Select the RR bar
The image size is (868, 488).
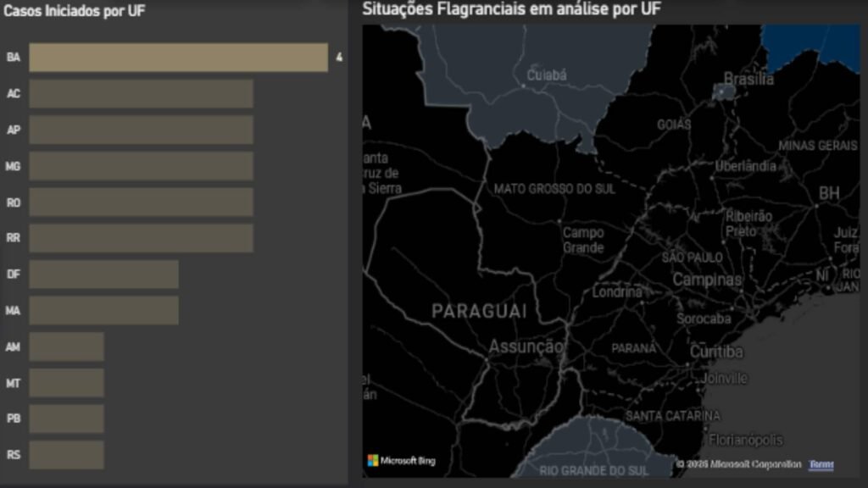pos(142,238)
